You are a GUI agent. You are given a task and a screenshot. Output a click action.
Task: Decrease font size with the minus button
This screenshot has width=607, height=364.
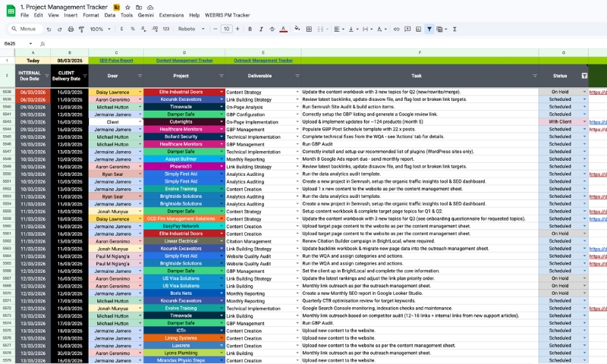pos(215,29)
